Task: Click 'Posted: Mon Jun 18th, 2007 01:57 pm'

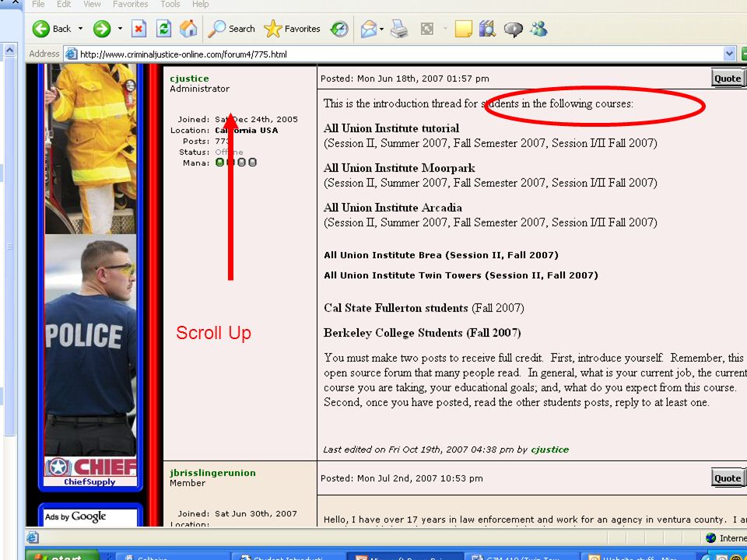Action: (x=405, y=79)
